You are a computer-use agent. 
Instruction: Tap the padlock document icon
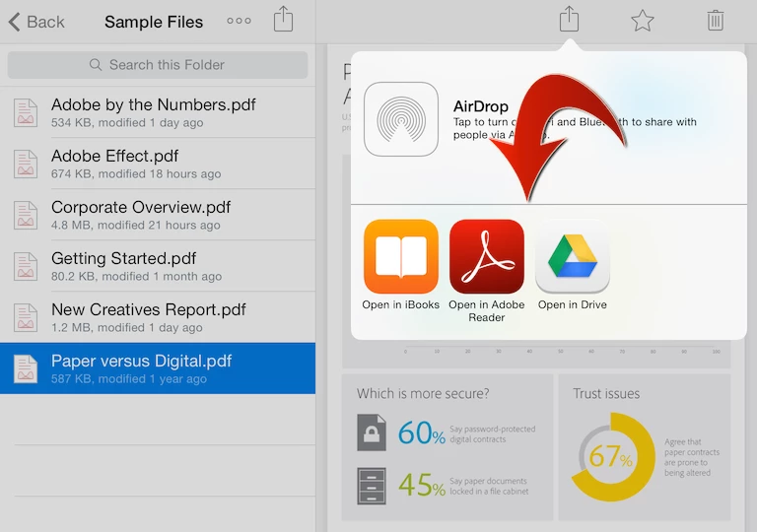(x=372, y=432)
